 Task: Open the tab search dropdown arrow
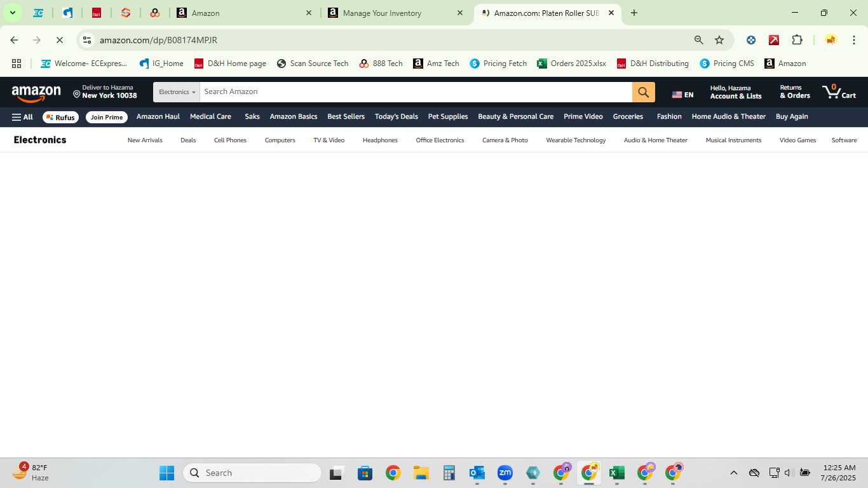point(12,13)
